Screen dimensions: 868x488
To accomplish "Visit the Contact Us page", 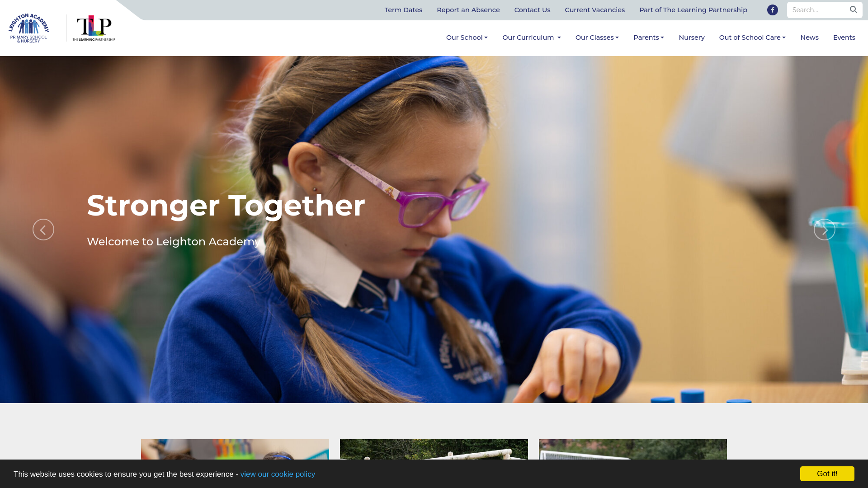I will 532,10.
